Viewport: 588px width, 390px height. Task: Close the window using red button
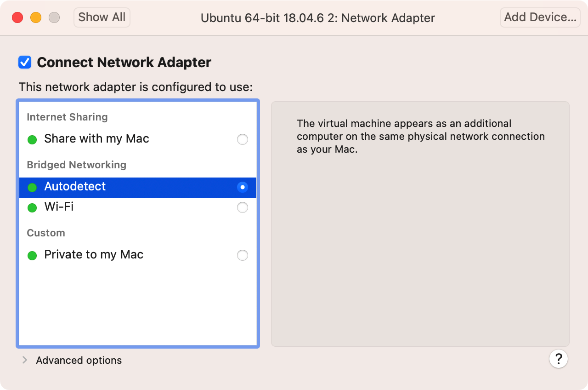coord(17,17)
